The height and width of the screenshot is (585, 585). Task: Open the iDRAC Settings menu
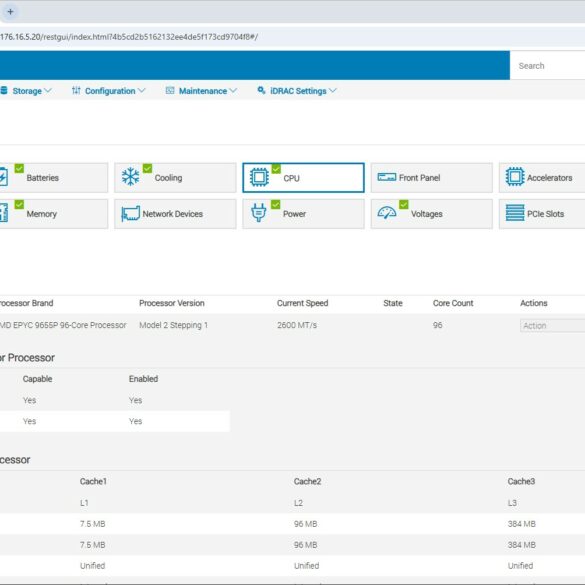297,91
